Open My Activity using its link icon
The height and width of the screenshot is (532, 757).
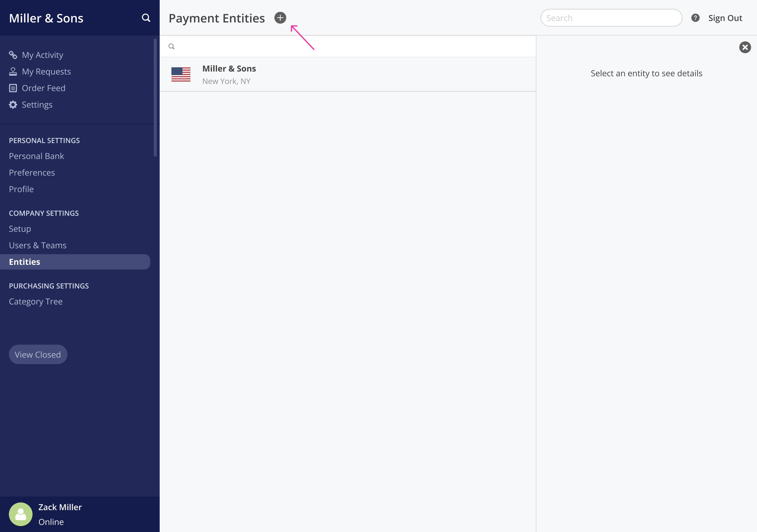pyautogui.click(x=13, y=55)
